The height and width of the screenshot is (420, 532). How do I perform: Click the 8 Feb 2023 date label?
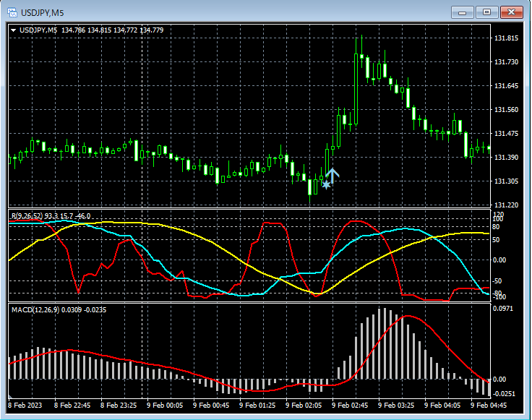25,406
